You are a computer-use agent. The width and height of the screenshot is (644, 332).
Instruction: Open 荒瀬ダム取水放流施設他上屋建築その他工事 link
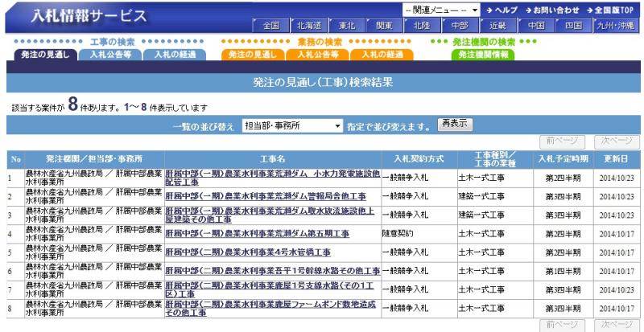coord(270,215)
